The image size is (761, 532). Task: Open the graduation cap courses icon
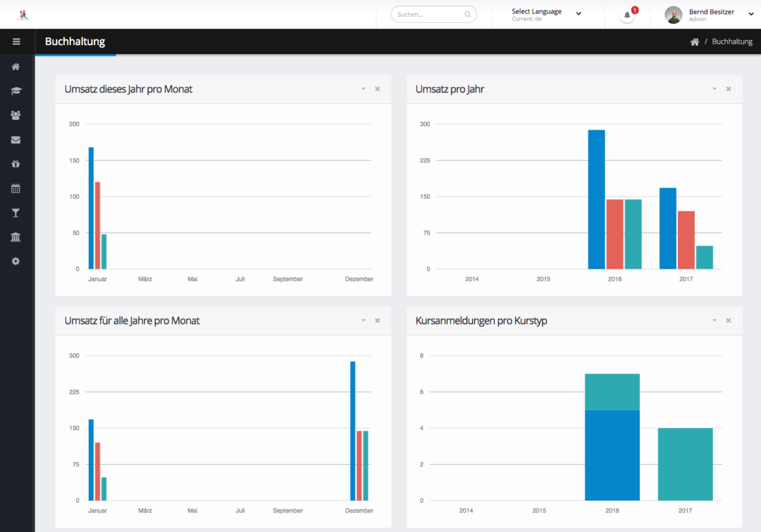(16, 91)
